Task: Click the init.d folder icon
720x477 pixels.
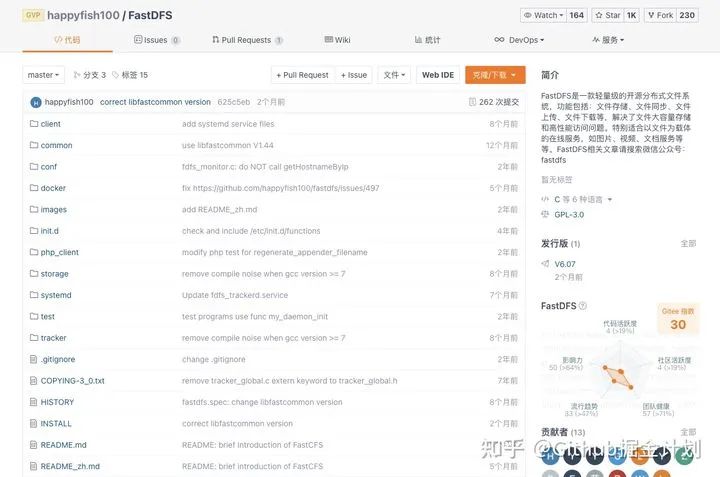Action: pos(34,230)
